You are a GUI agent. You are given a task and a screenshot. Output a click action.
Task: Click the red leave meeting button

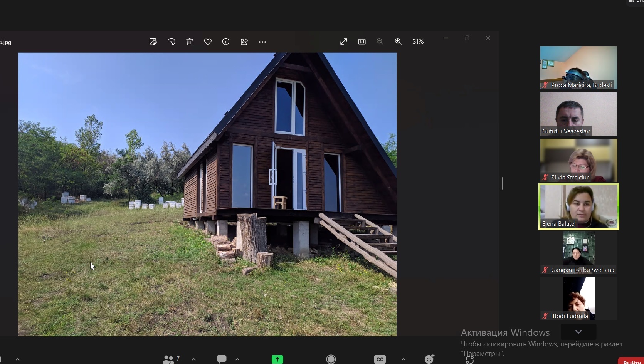[632, 361]
